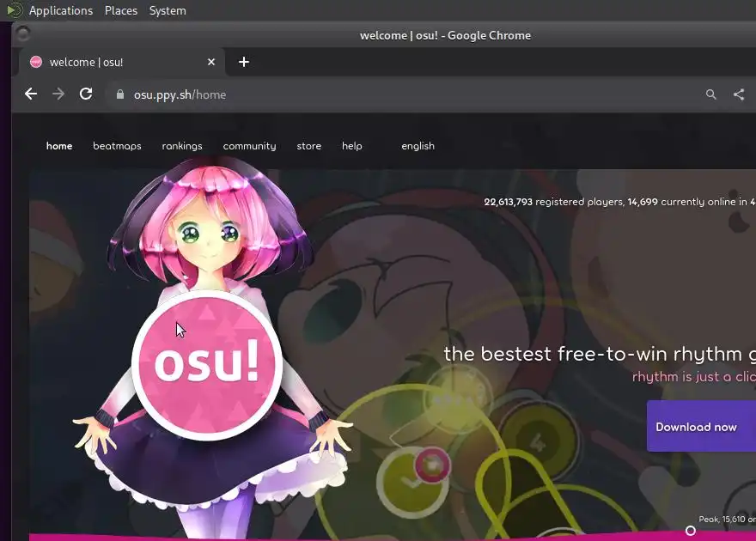Open the Chrome window menu button

(23, 34)
